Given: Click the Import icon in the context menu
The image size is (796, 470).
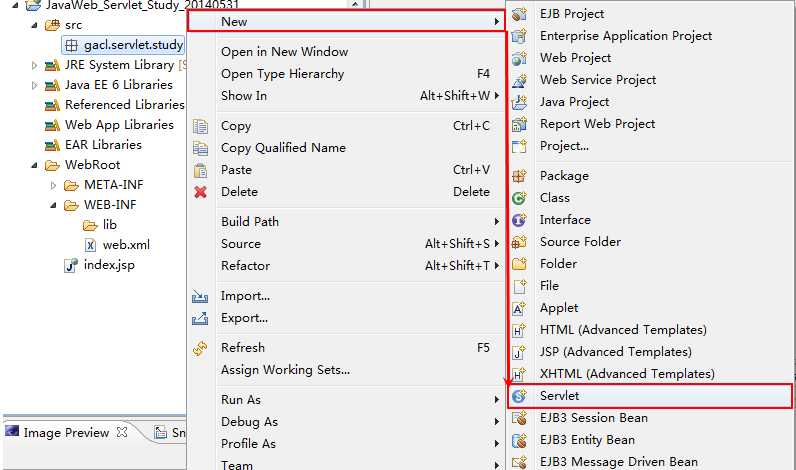Looking at the screenshot, I should coord(200,296).
